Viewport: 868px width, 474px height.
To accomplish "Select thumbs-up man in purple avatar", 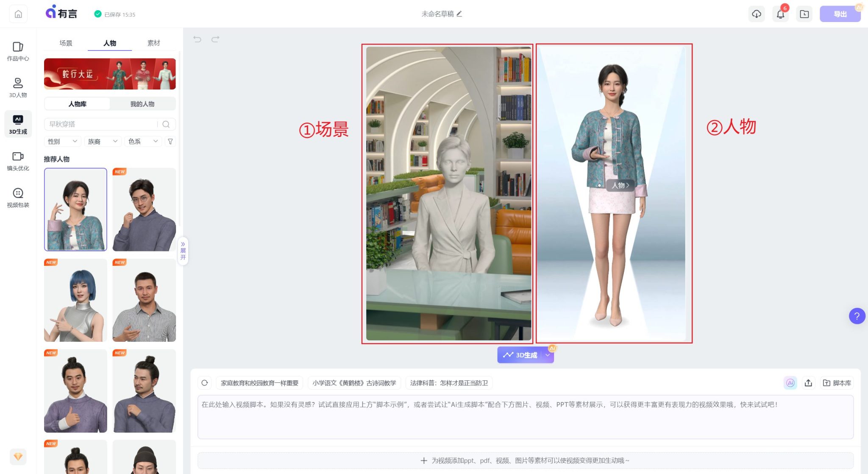I will (75, 391).
